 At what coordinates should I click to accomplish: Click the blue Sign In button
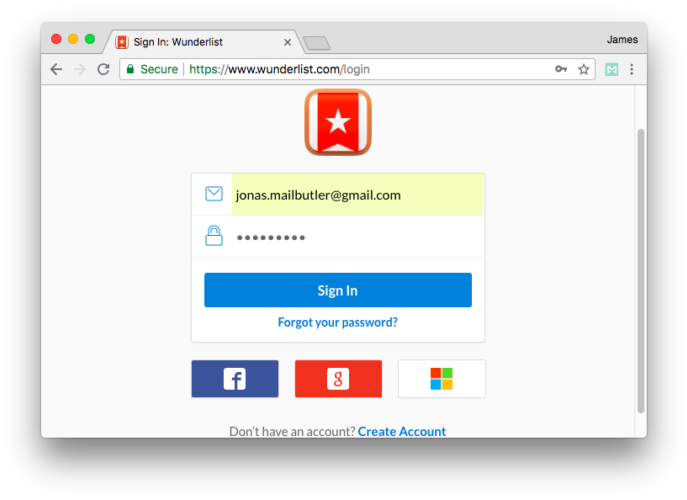[x=338, y=290]
